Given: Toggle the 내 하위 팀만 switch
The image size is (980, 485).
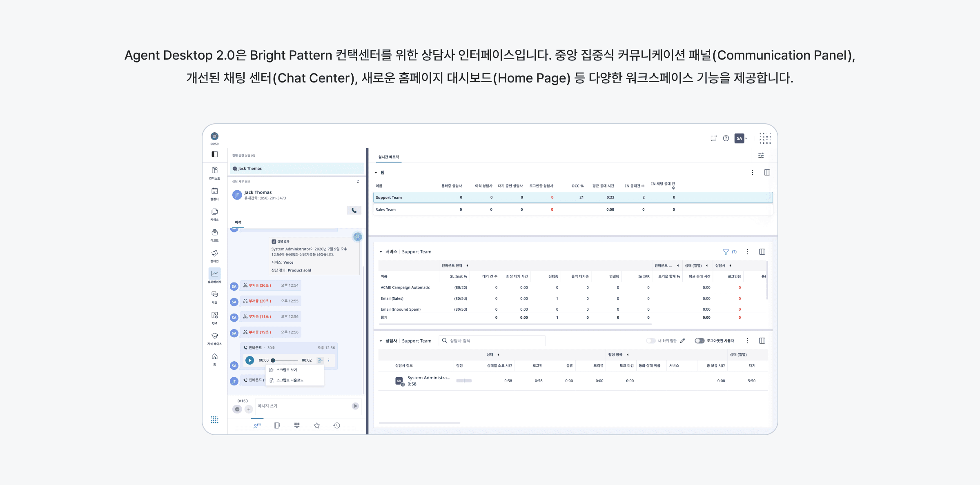Looking at the screenshot, I should tap(651, 341).
